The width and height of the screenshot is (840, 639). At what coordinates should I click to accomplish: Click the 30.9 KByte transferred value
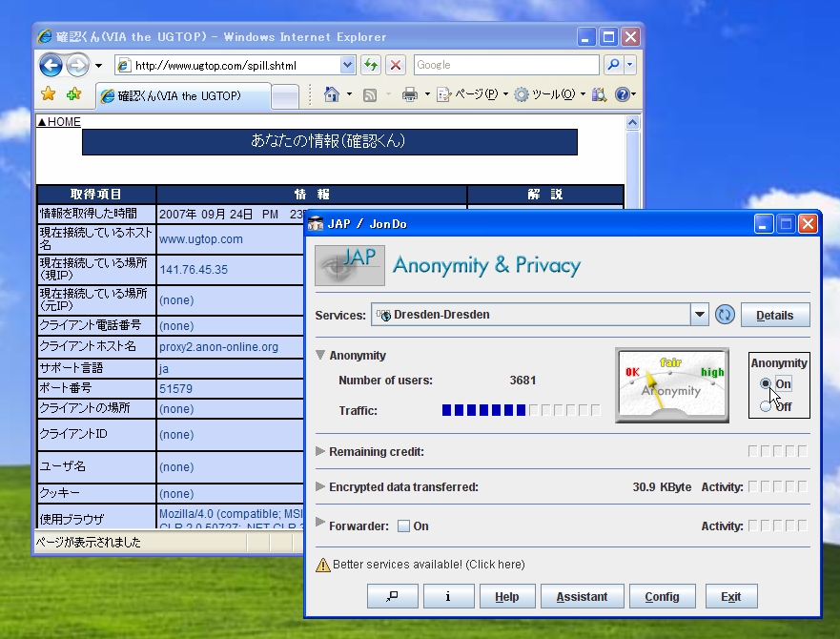(x=662, y=486)
